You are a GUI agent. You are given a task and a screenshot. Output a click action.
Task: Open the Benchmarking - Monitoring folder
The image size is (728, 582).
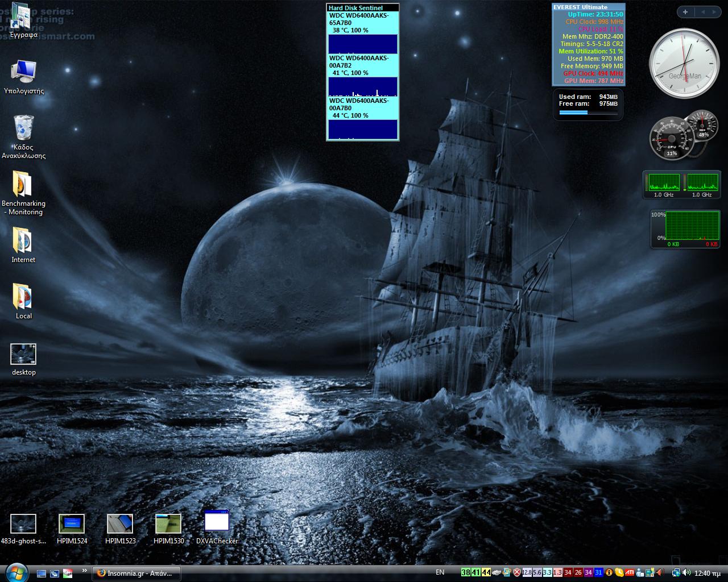pyautogui.click(x=23, y=193)
